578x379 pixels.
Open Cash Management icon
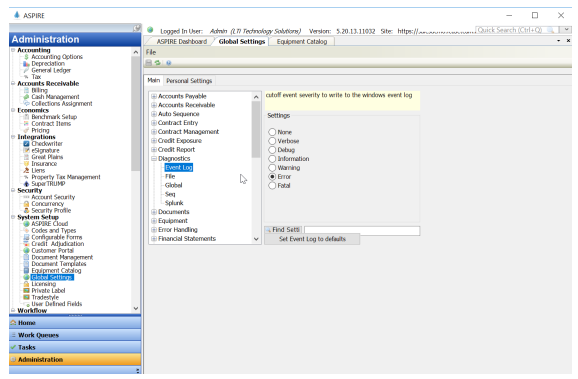[26, 97]
